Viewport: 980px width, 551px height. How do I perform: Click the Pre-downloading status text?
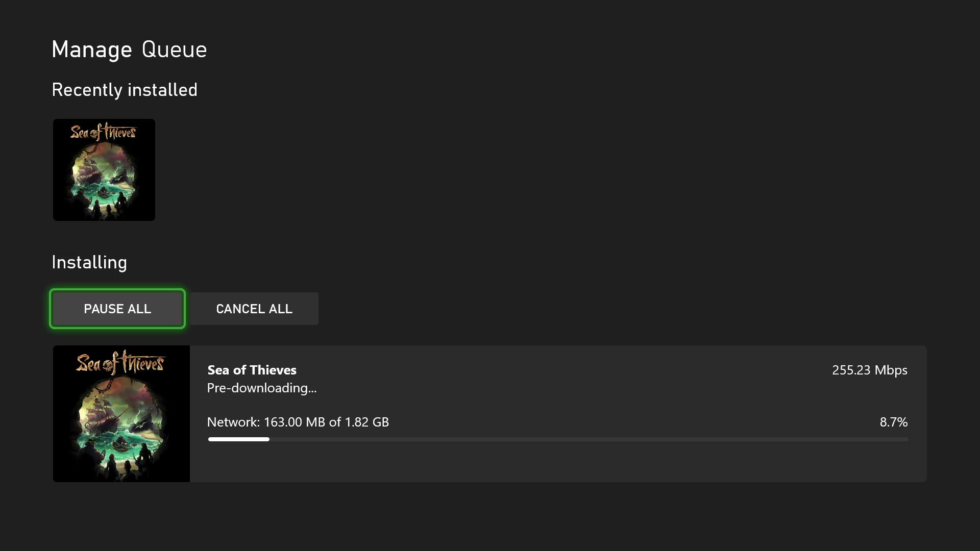pyautogui.click(x=261, y=388)
